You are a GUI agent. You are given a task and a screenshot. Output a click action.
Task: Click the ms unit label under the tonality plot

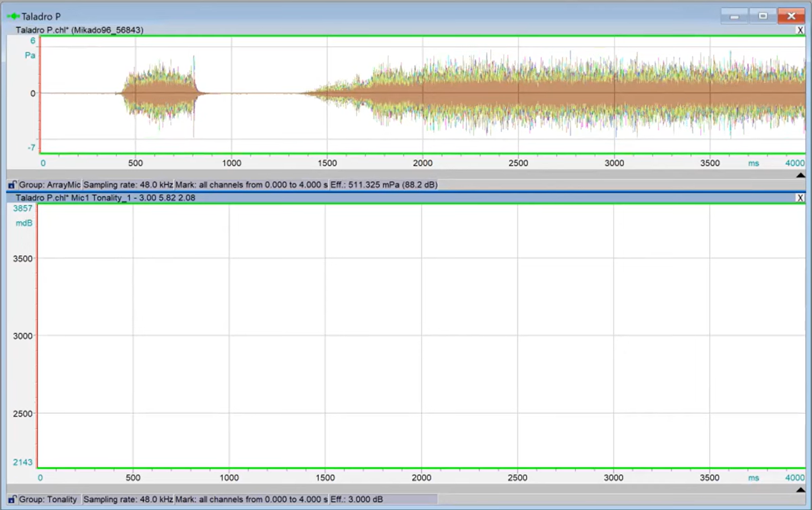[x=753, y=478]
